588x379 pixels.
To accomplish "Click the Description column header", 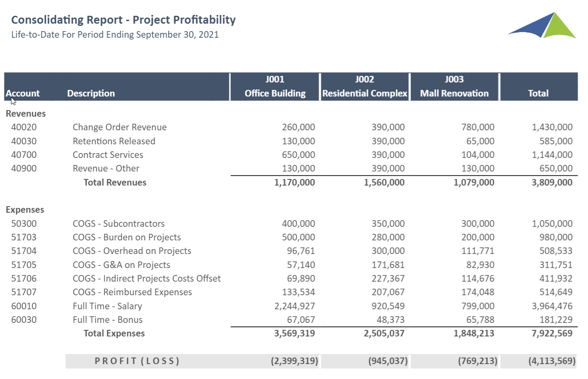I will click(x=91, y=93).
